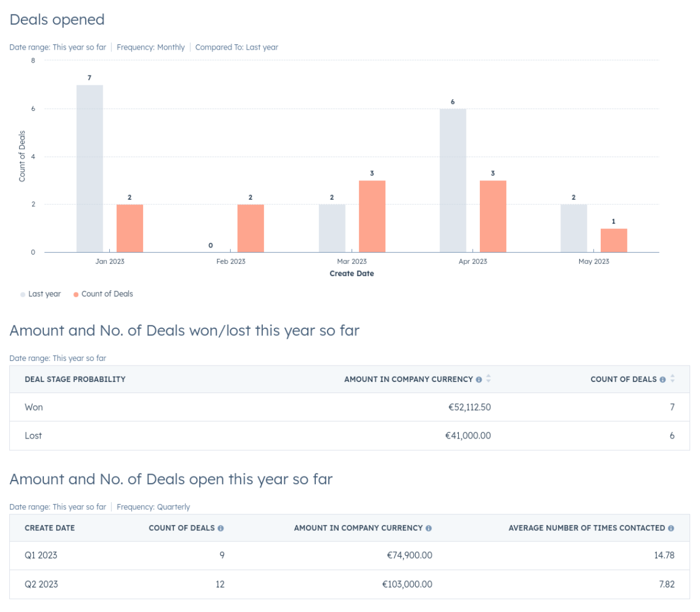Click the Q2 2023 deal count 12
The width and height of the screenshot is (700, 612).
220,585
